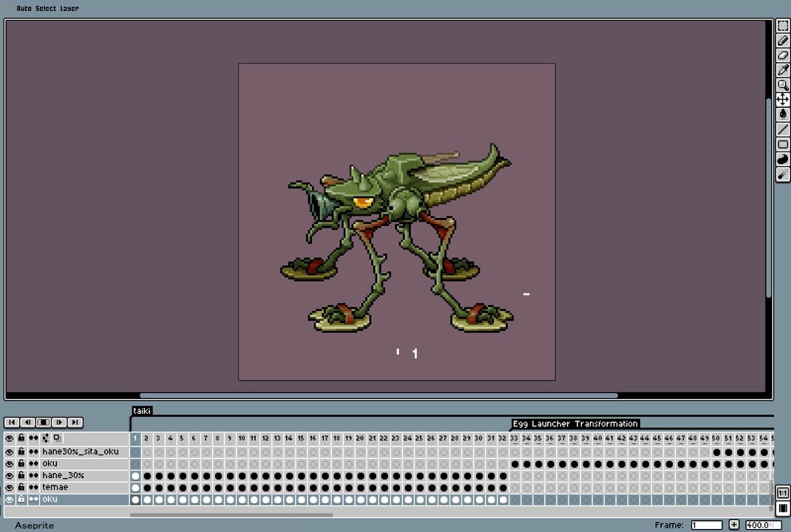
Task: Click frame 33 in timeline header
Action: [515, 438]
